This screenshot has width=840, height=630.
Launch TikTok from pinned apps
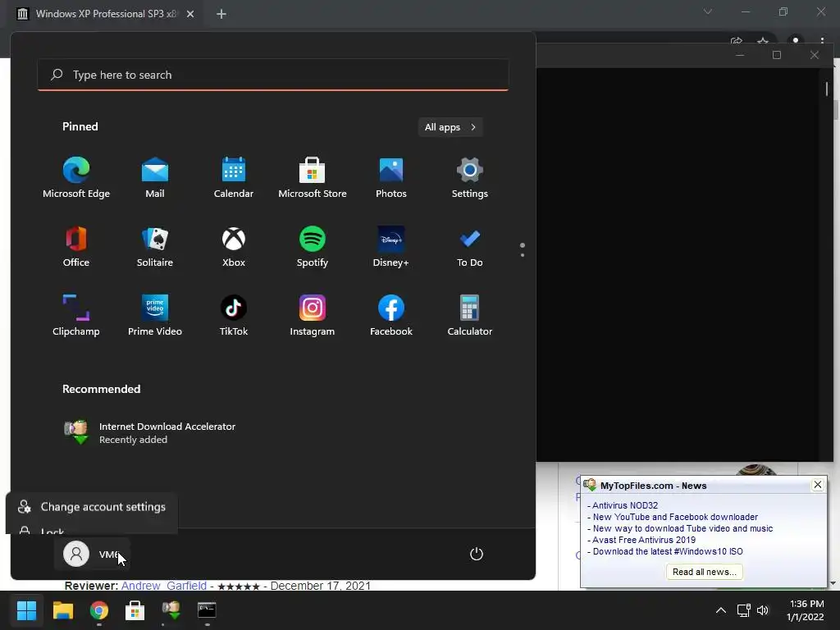pos(234,316)
